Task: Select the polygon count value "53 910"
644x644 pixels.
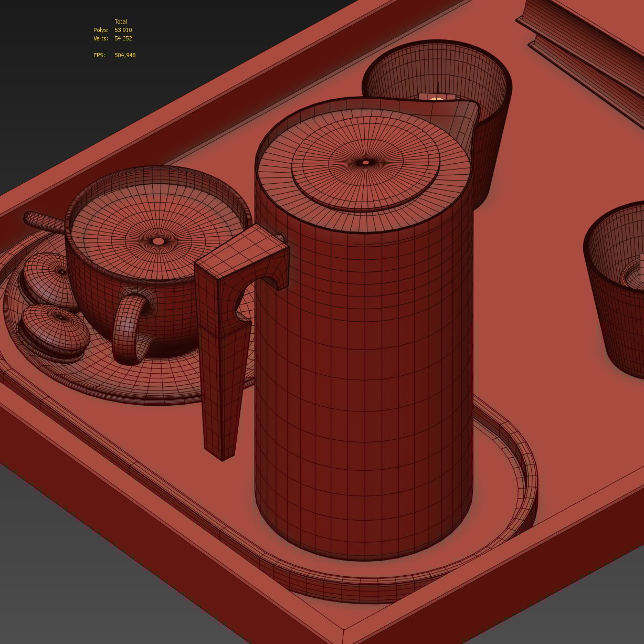Action: pyautogui.click(x=123, y=30)
